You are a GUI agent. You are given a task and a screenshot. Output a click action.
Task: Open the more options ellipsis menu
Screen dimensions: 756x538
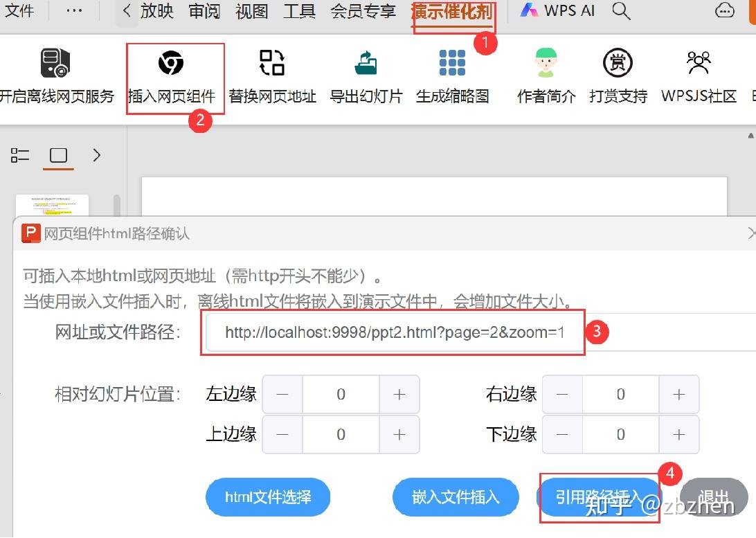[73, 10]
